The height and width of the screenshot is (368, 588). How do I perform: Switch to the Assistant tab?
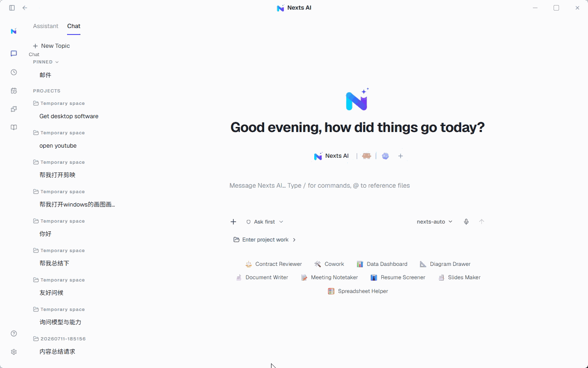pyautogui.click(x=45, y=26)
